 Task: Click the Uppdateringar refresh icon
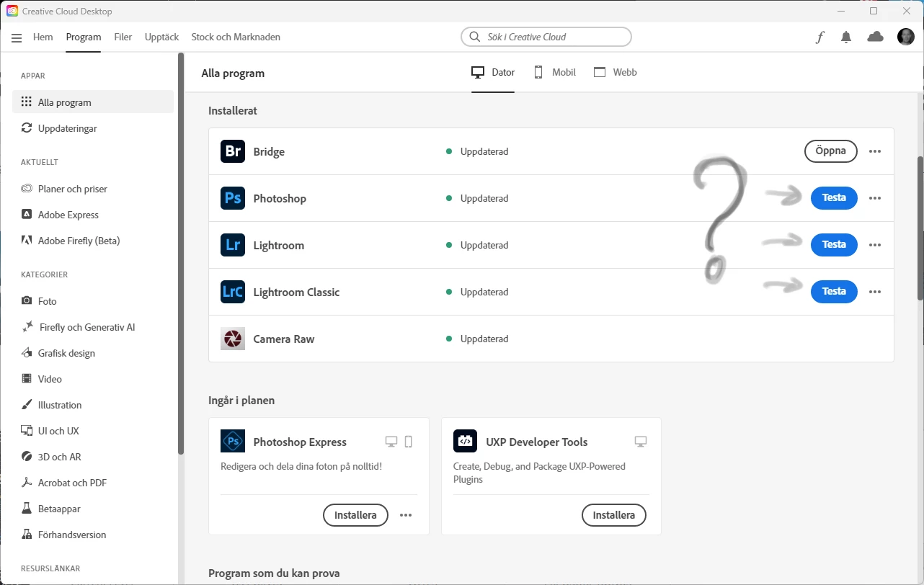[x=27, y=128]
